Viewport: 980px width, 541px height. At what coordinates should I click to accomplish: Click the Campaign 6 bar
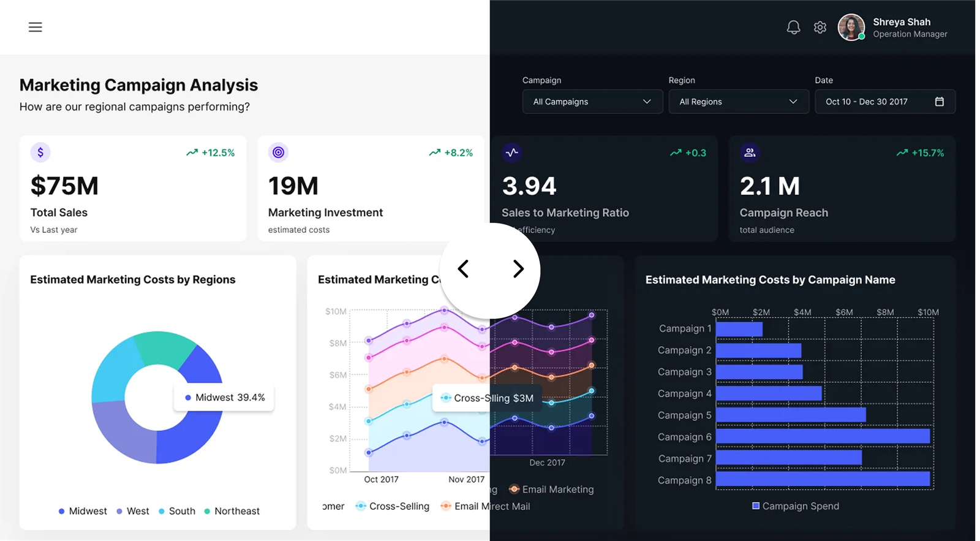823,436
